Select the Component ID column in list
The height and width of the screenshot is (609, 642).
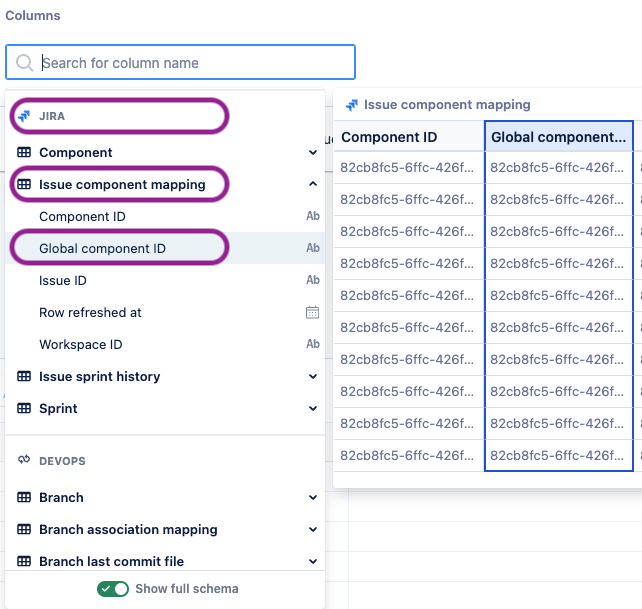point(165,216)
